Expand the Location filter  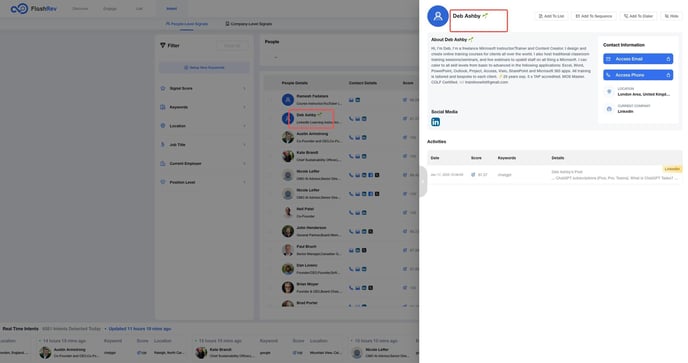coord(204,126)
